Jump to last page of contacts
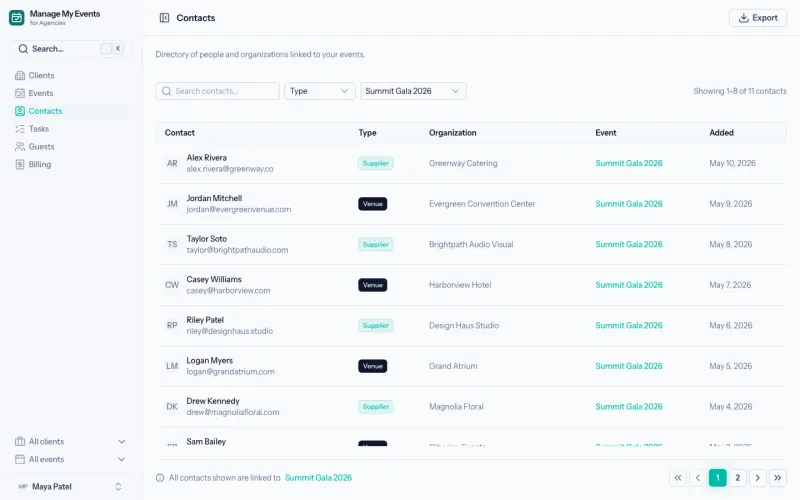 (778, 478)
